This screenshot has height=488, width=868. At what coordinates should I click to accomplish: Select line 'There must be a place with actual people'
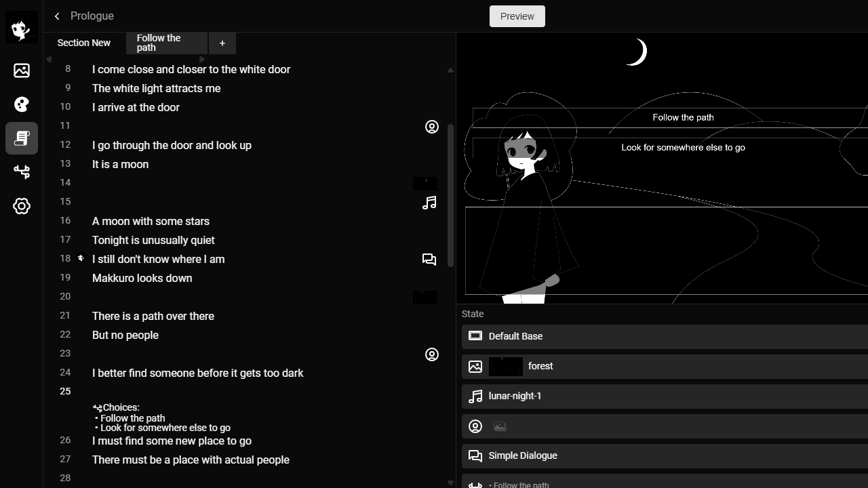191,460
